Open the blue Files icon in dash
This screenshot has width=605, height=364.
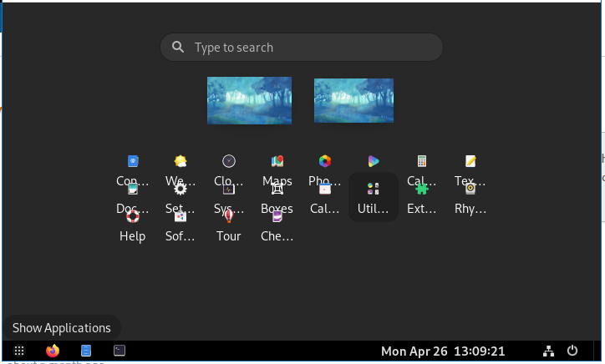pyautogui.click(x=86, y=351)
